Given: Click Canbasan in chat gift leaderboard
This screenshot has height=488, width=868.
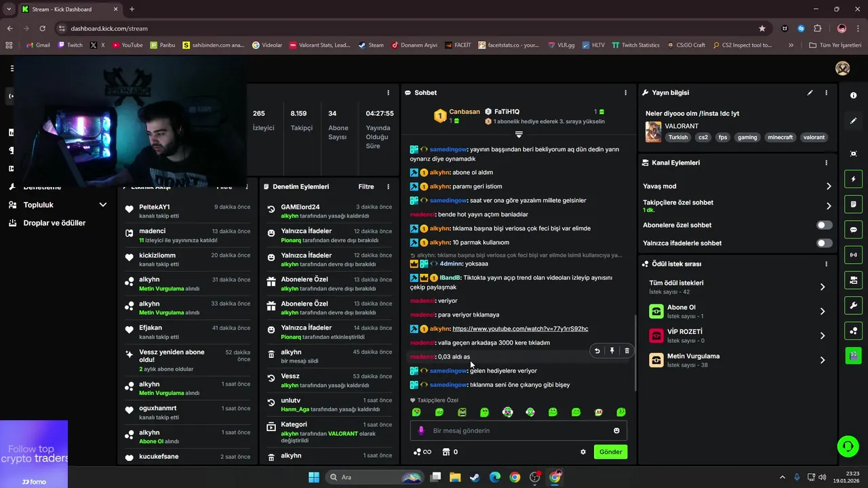Looking at the screenshot, I should coord(465,112).
